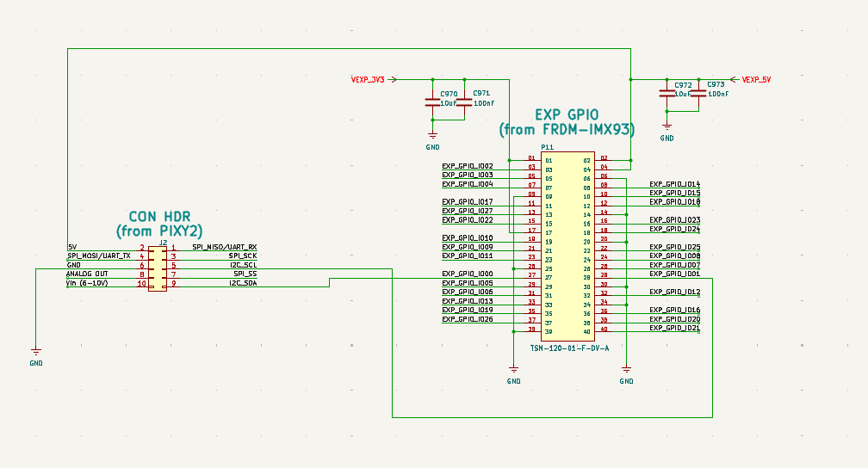Screen dimensions: 868x468
Task: Select the SPI_MISO/UART_RX pin label
Action: pos(225,247)
